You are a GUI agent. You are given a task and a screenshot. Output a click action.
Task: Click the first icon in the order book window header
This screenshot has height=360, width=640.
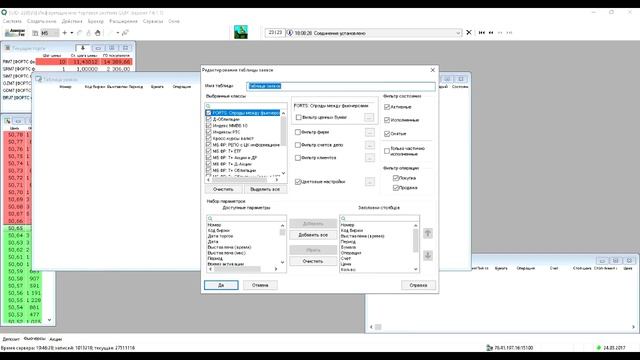(7, 121)
